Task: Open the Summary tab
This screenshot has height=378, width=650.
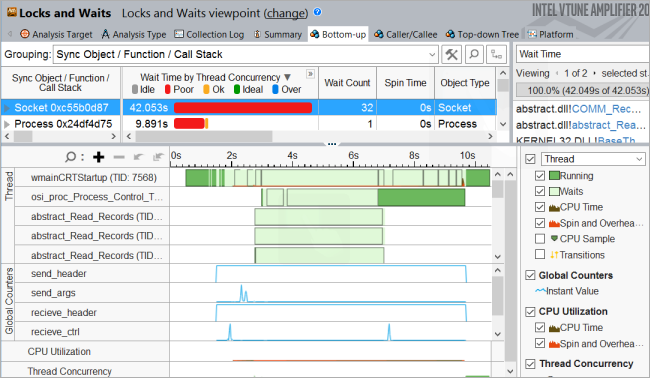Action: 278,34
